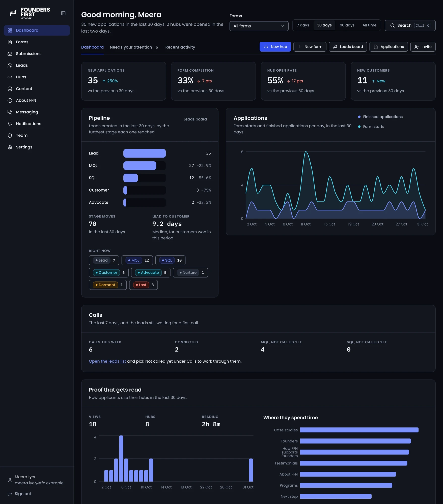The width and height of the screenshot is (443, 504).
Task: Select the 30 days range
Action: pos(324,25)
